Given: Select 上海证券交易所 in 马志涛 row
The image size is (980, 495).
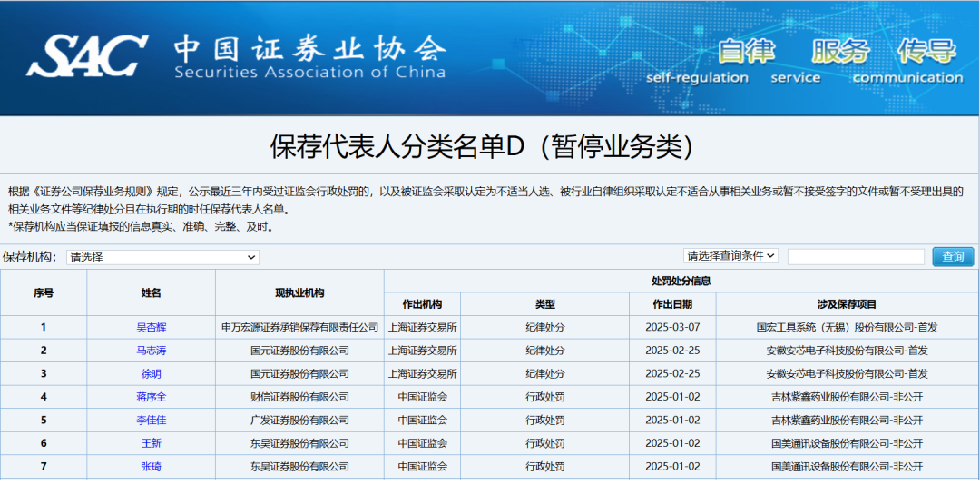Looking at the screenshot, I should coord(423,351).
